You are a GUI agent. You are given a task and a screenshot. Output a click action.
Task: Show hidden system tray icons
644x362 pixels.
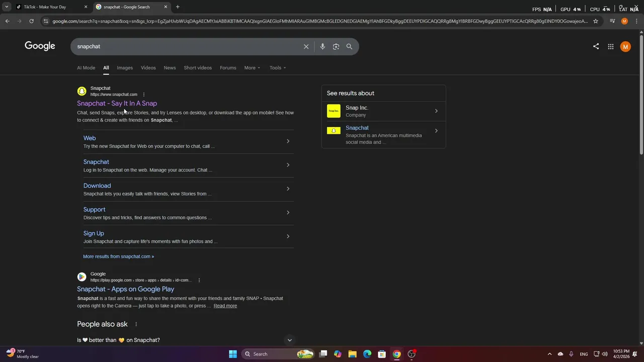(549, 354)
